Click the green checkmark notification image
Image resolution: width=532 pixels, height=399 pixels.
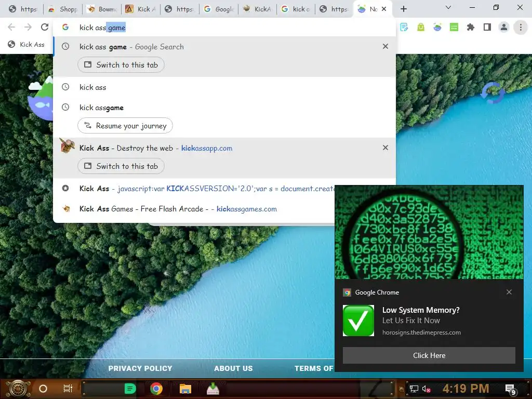[x=358, y=321]
